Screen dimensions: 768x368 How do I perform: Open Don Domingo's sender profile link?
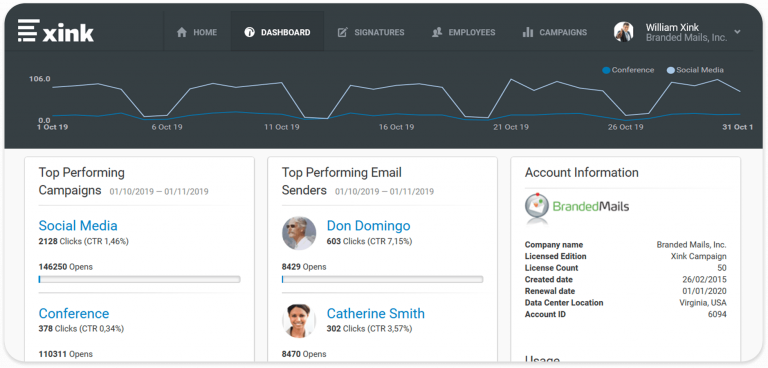click(x=368, y=225)
